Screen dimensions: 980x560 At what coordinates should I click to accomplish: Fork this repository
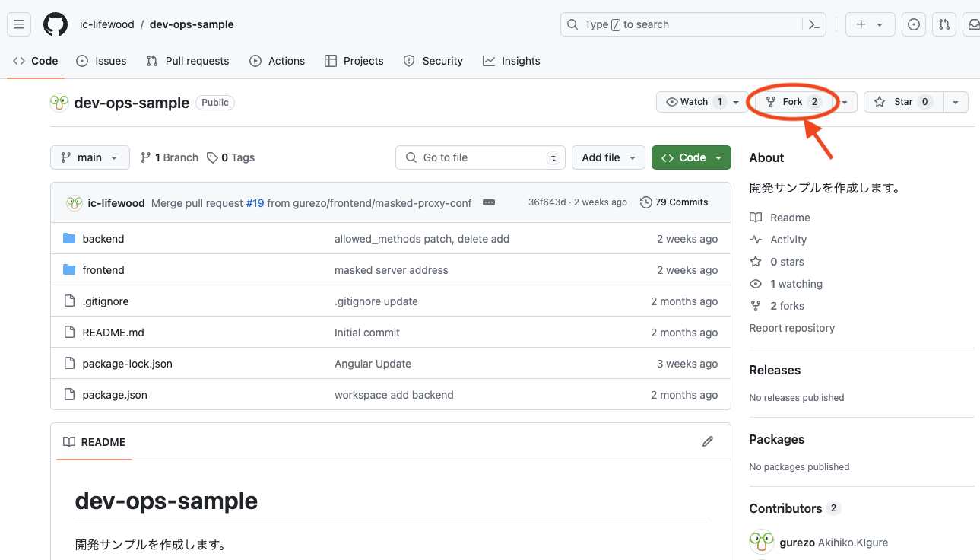coord(793,102)
